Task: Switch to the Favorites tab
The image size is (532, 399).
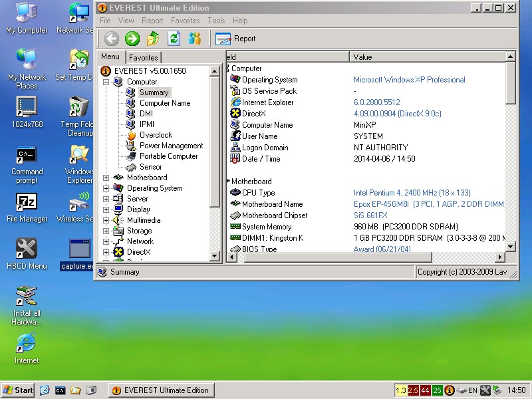Action: click(144, 58)
